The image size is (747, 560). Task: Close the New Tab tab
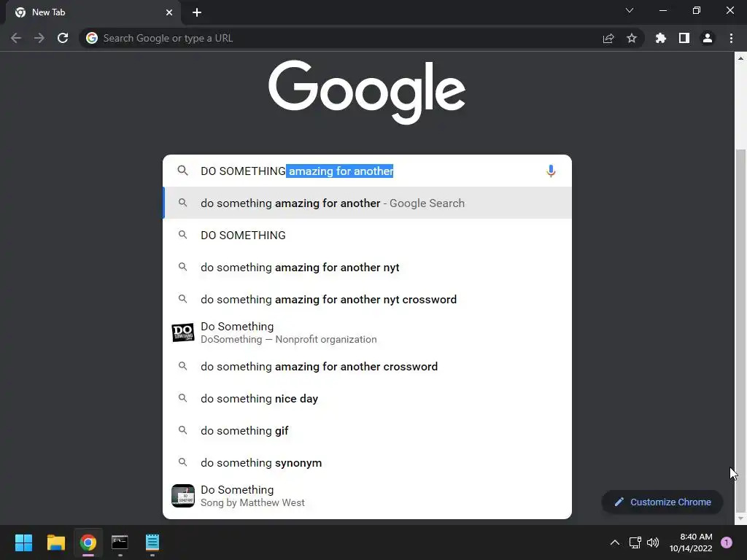(x=169, y=12)
